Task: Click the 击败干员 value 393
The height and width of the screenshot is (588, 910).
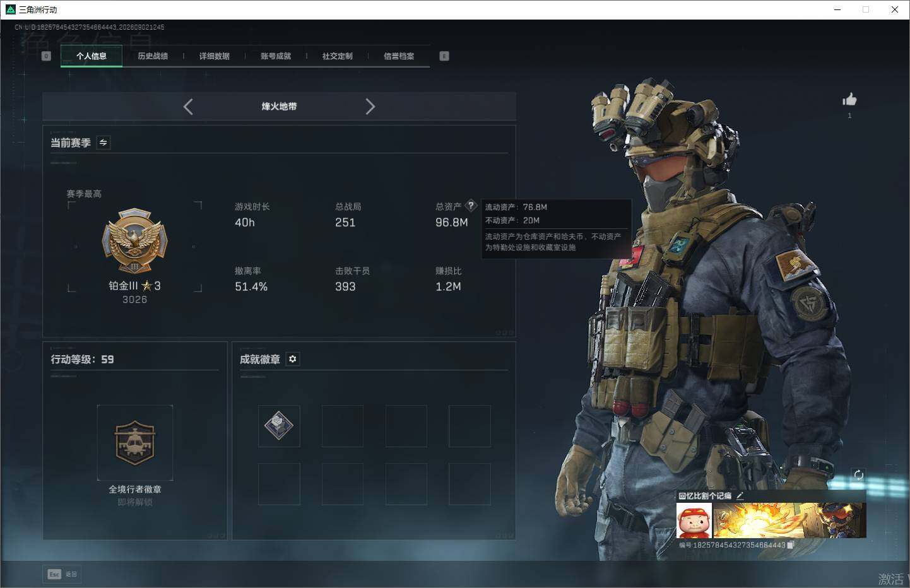Action: point(345,287)
